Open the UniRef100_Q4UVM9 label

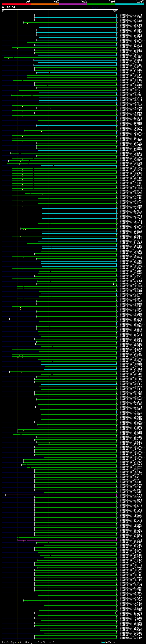coord(131,70)
